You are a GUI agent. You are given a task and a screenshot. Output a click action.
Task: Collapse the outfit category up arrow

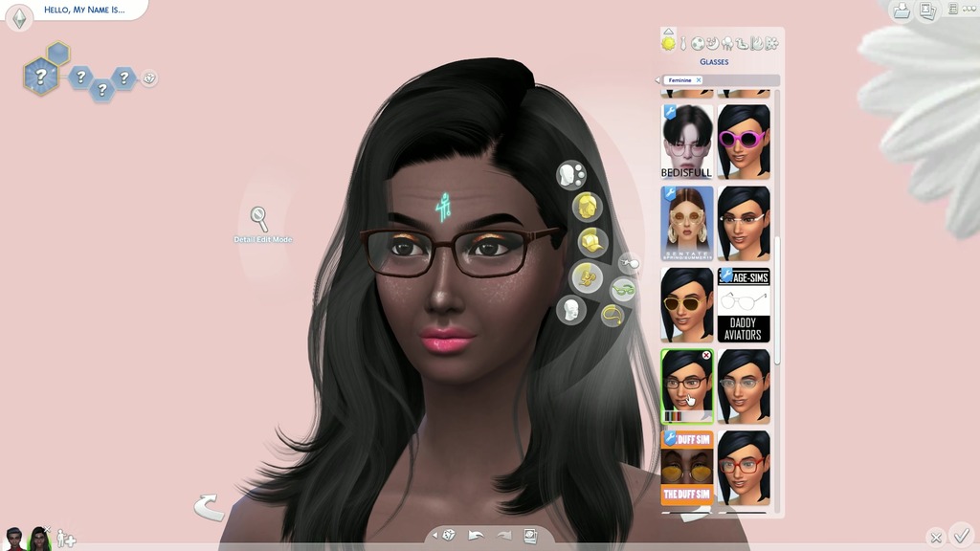pyautogui.click(x=668, y=32)
